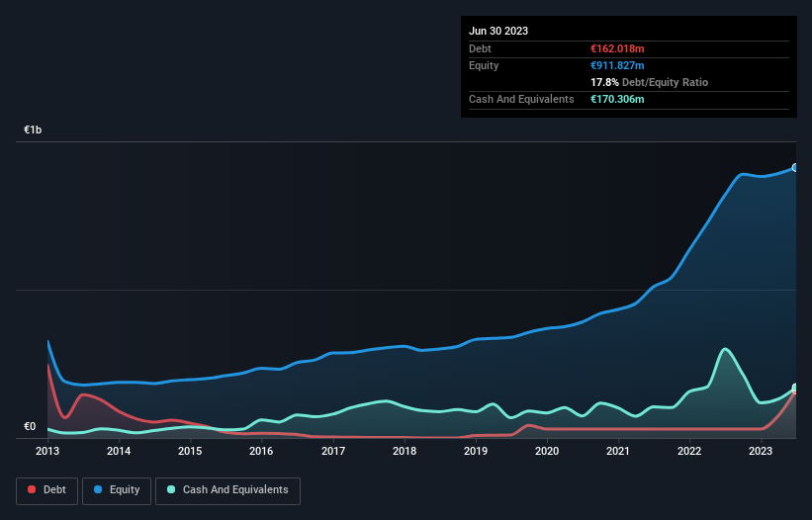Image resolution: width=812 pixels, height=520 pixels.
Task: Click the 2019 x-axis label
Action: click(x=476, y=451)
